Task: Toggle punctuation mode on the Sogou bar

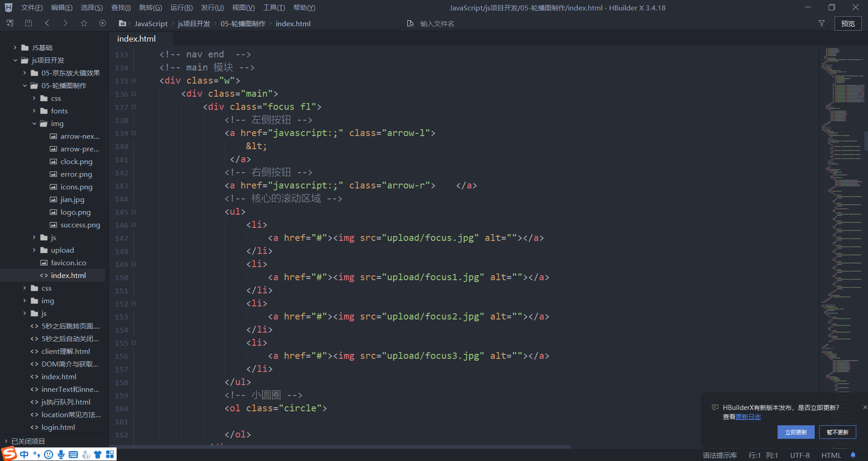Action: pyautogui.click(x=38, y=454)
